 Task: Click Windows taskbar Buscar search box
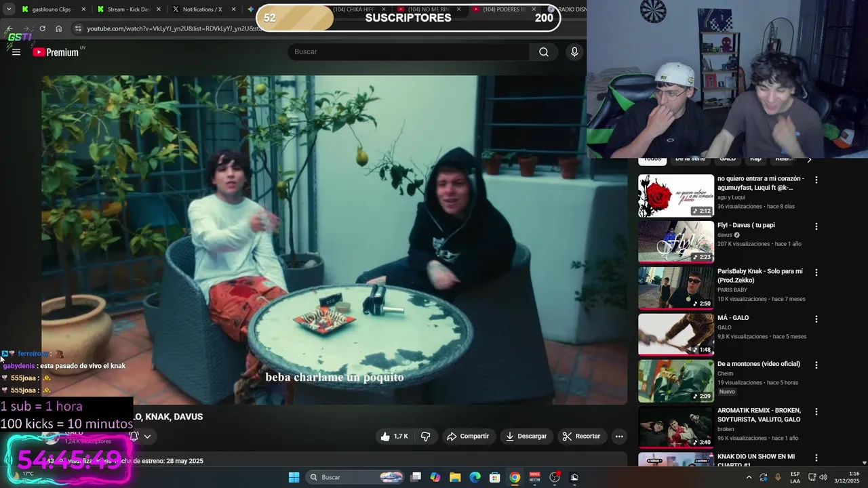356,477
